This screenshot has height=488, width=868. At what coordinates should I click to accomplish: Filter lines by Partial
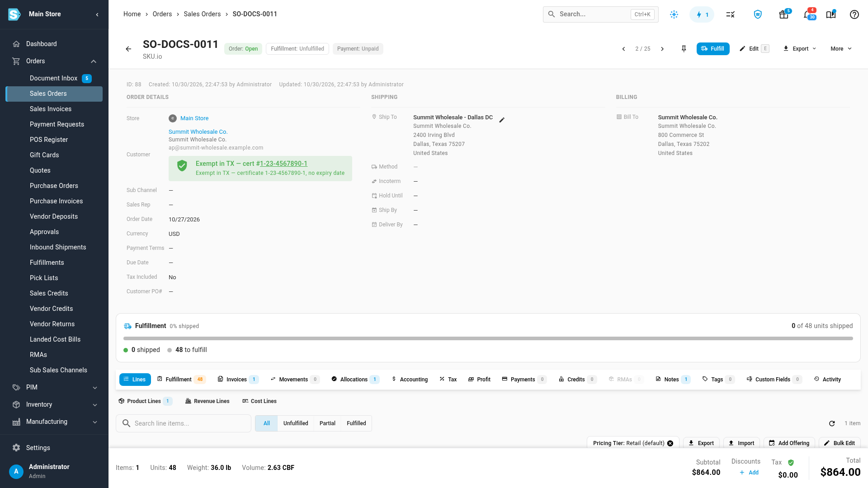(x=327, y=423)
